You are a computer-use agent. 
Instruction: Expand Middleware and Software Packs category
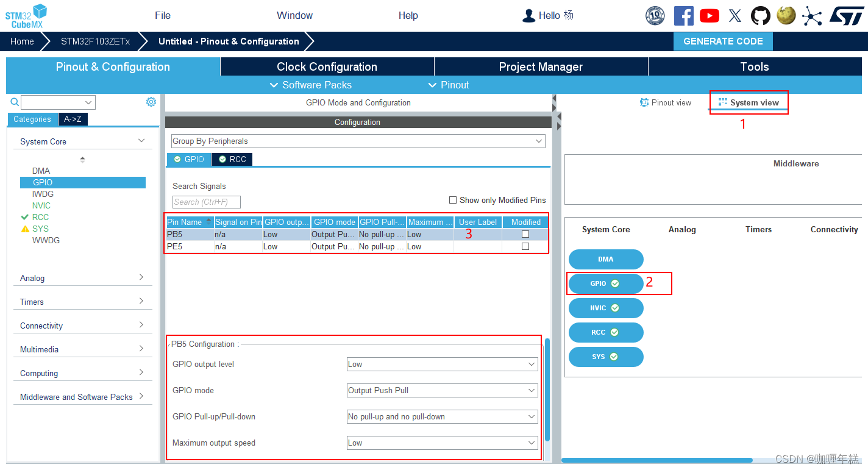tap(82, 397)
